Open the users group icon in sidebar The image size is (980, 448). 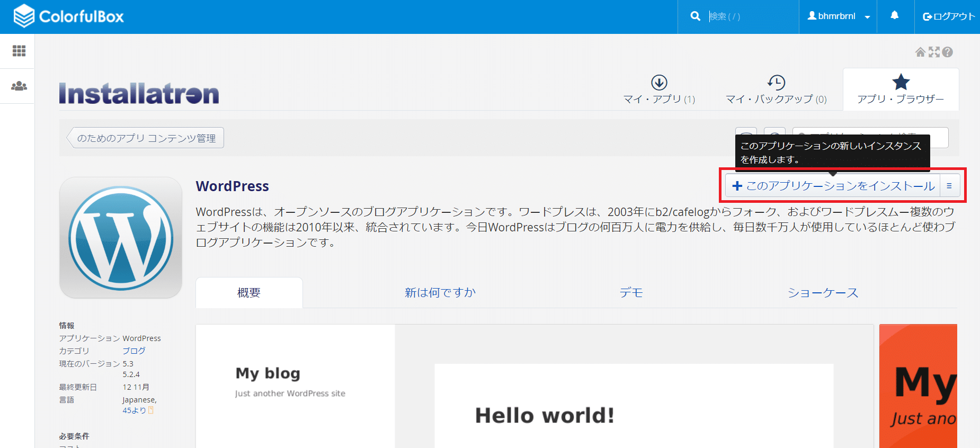[x=19, y=86]
